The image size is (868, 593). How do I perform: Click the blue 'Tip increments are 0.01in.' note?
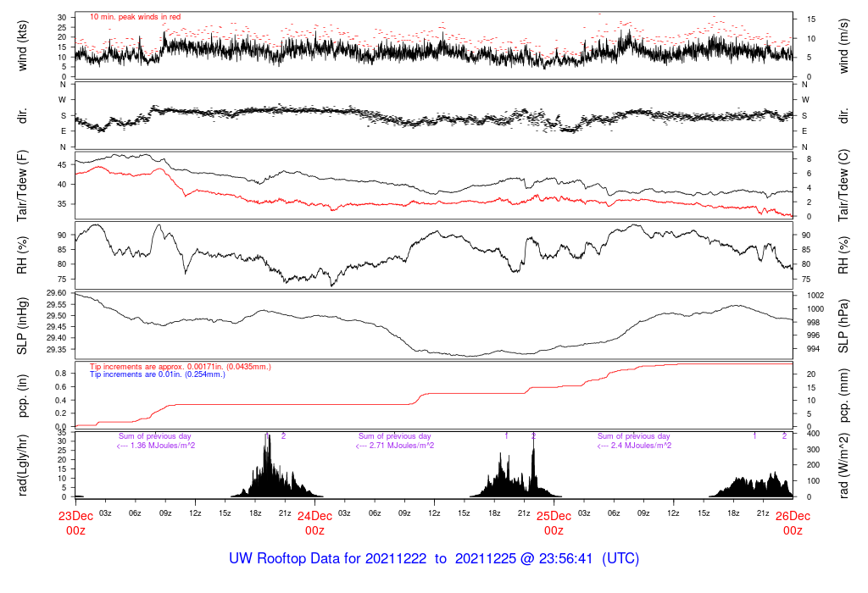click(x=158, y=374)
